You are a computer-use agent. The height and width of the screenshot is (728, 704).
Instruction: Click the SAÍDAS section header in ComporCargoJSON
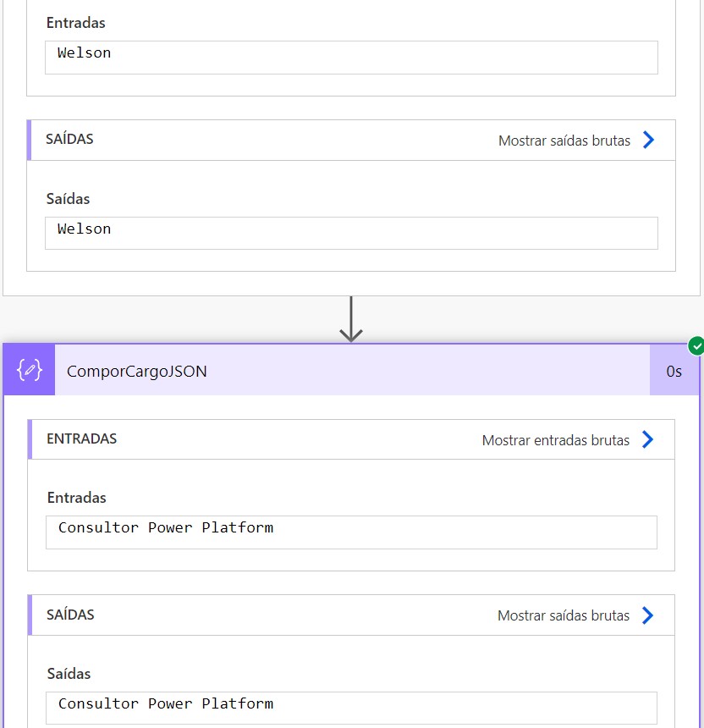click(x=70, y=615)
